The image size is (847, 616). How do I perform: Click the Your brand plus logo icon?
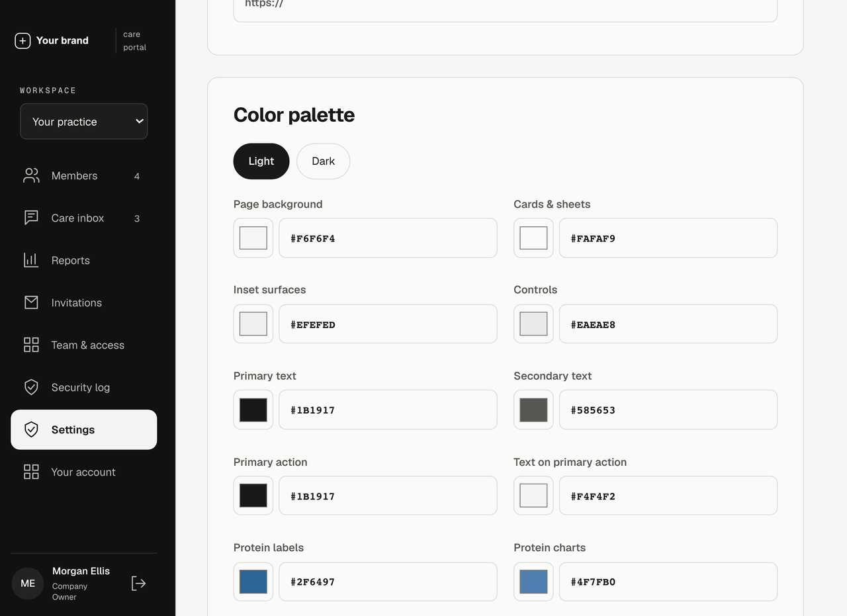pyautogui.click(x=22, y=40)
